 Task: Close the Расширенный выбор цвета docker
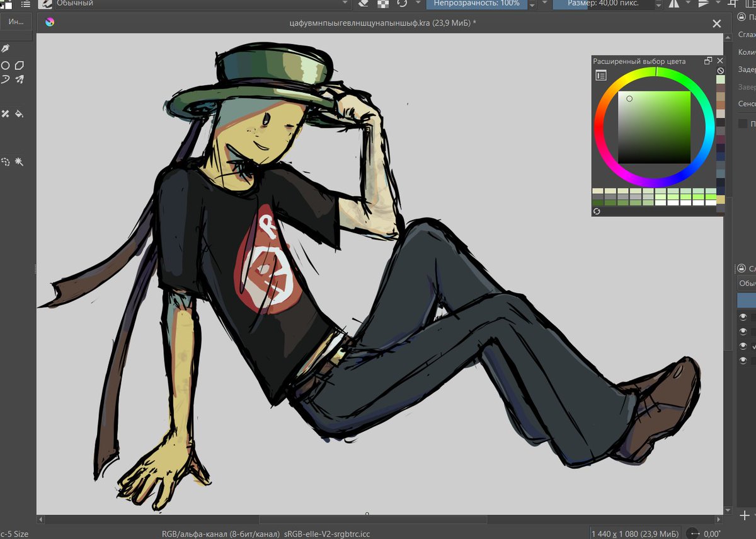click(x=720, y=61)
